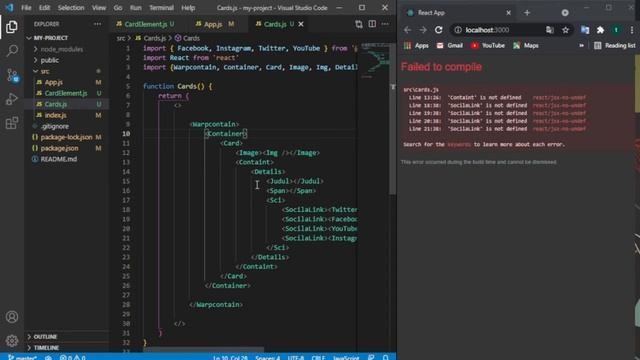Open the Accounts menu in activity bar
The height and width of the screenshot is (360, 640).
pyautogui.click(x=12, y=317)
